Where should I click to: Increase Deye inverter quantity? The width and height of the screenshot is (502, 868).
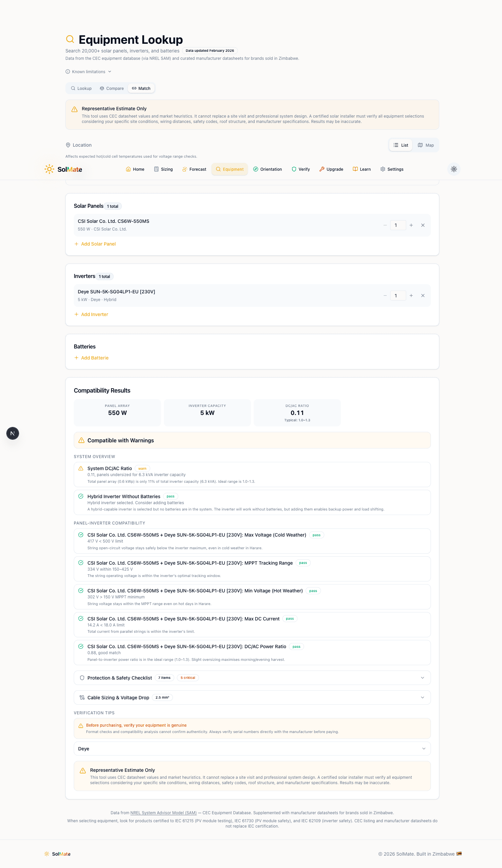pyautogui.click(x=411, y=296)
